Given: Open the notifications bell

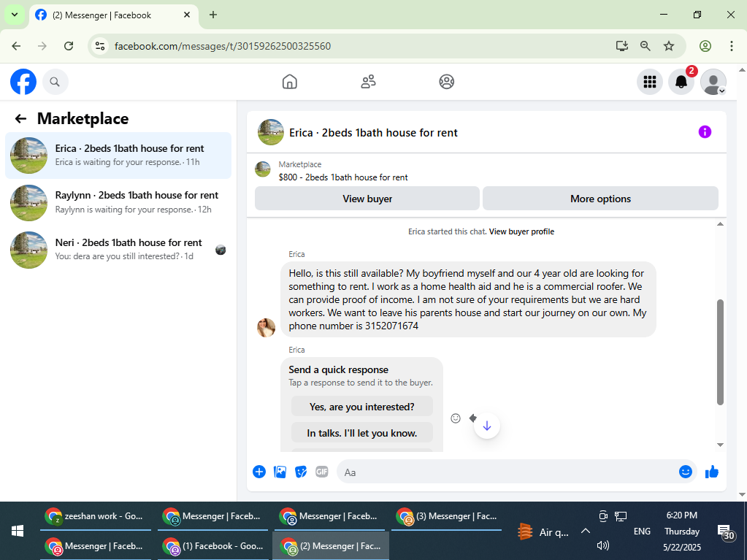Looking at the screenshot, I should pos(681,82).
